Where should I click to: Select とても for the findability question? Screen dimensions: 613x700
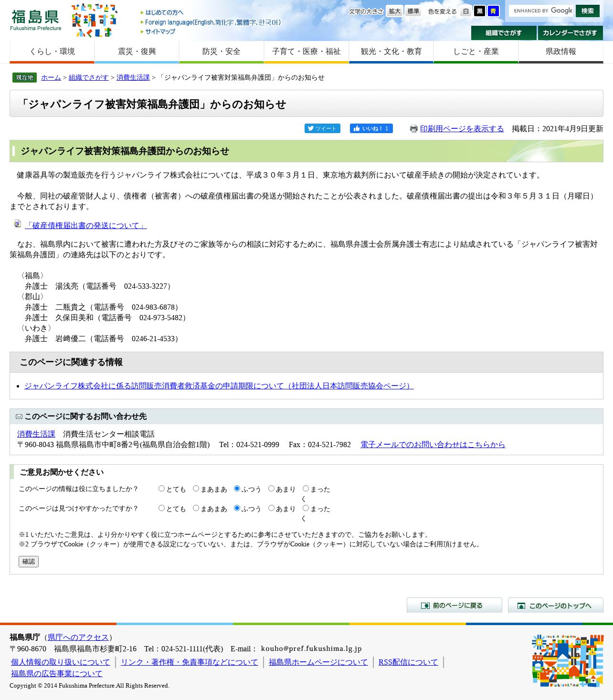pos(161,508)
